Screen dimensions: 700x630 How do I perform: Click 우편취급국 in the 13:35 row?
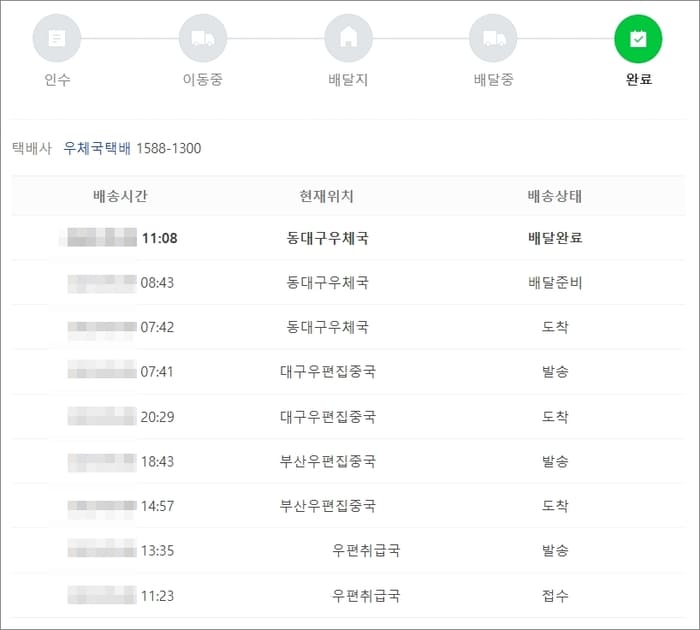(x=366, y=551)
